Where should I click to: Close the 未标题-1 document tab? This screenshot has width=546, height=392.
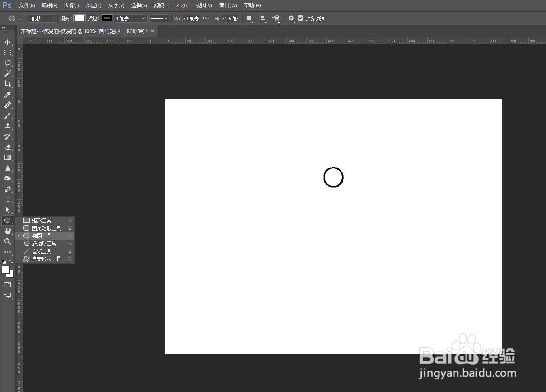point(153,31)
